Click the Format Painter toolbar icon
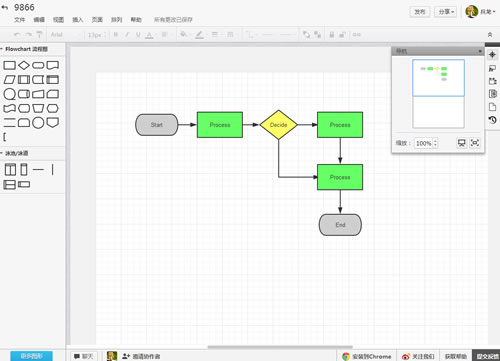Viewport: 500px width, 361px height. [39, 34]
